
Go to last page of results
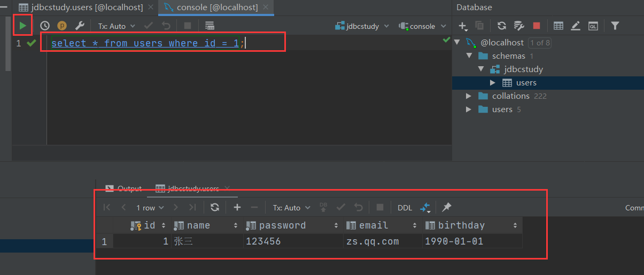pyautogui.click(x=192, y=207)
